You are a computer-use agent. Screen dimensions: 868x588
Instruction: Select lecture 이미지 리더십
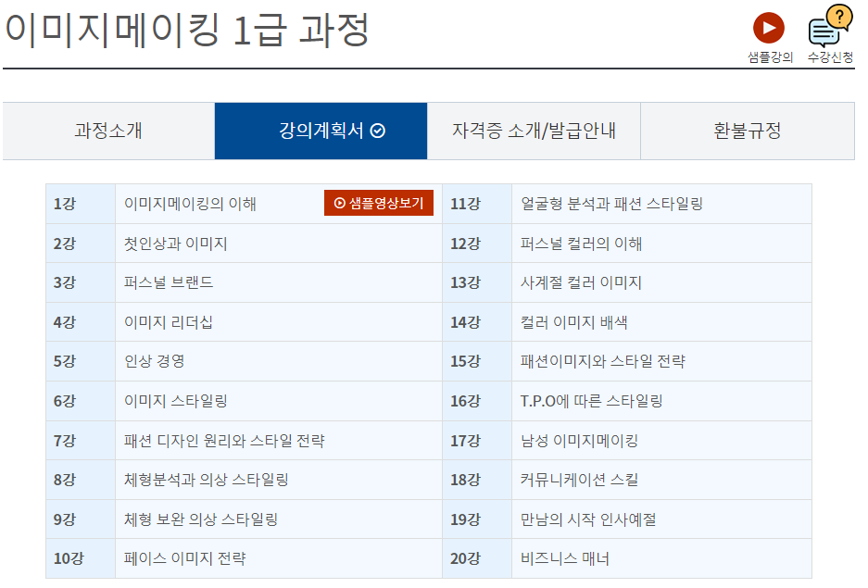pos(169,322)
